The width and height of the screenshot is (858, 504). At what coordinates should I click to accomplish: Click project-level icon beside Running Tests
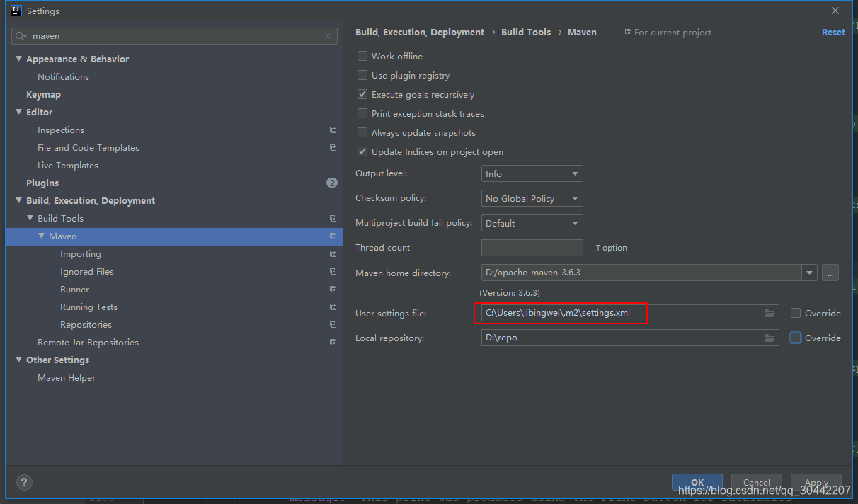tap(333, 307)
